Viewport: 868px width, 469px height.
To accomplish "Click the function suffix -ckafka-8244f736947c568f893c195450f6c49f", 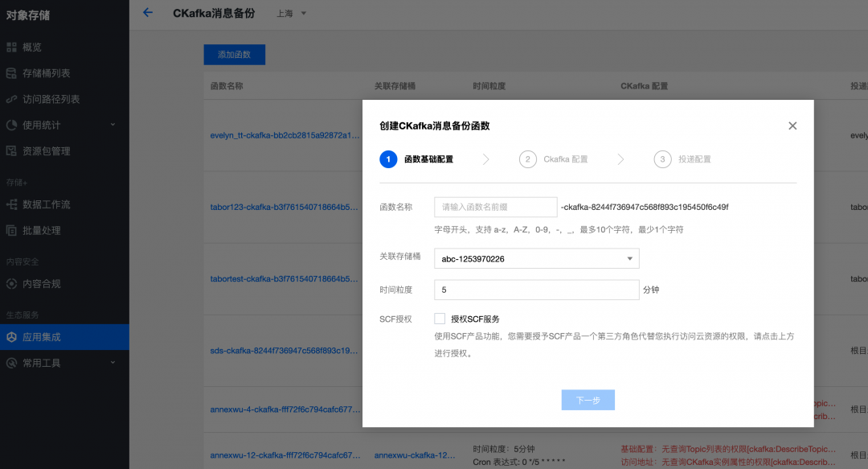I will [x=645, y=207].
